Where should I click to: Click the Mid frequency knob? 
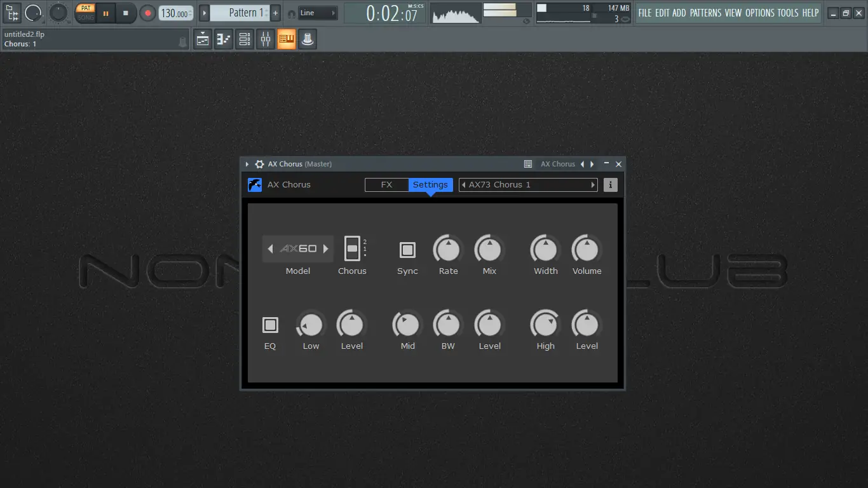coord(407,325)
